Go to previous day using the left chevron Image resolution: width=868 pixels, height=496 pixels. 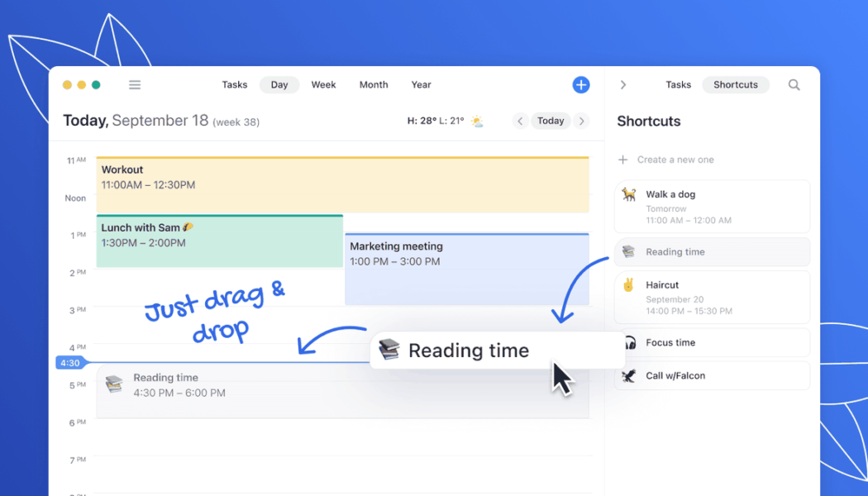pos(520,121)
